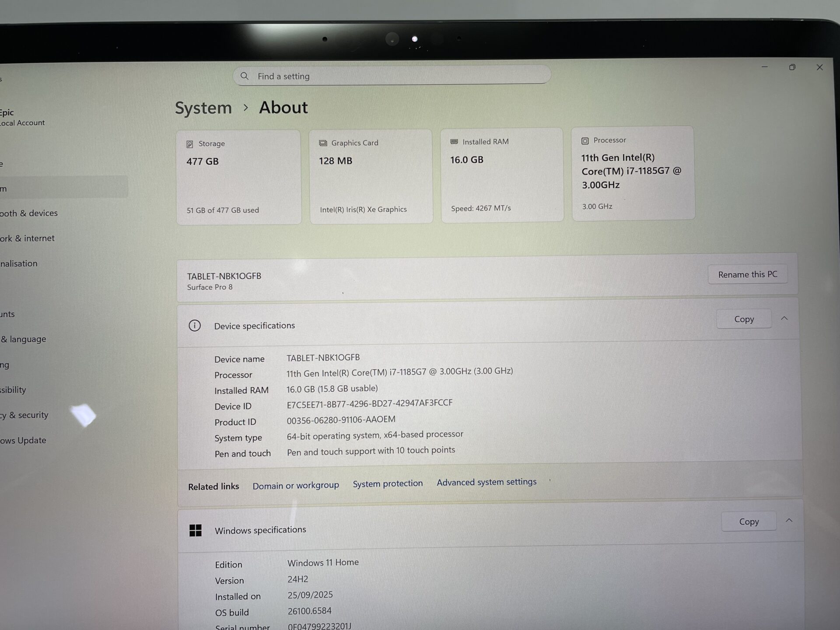Go back to System in breadcrumb
Image resolution: width=840 pixels, height=630 pixels.
[203, 108]
